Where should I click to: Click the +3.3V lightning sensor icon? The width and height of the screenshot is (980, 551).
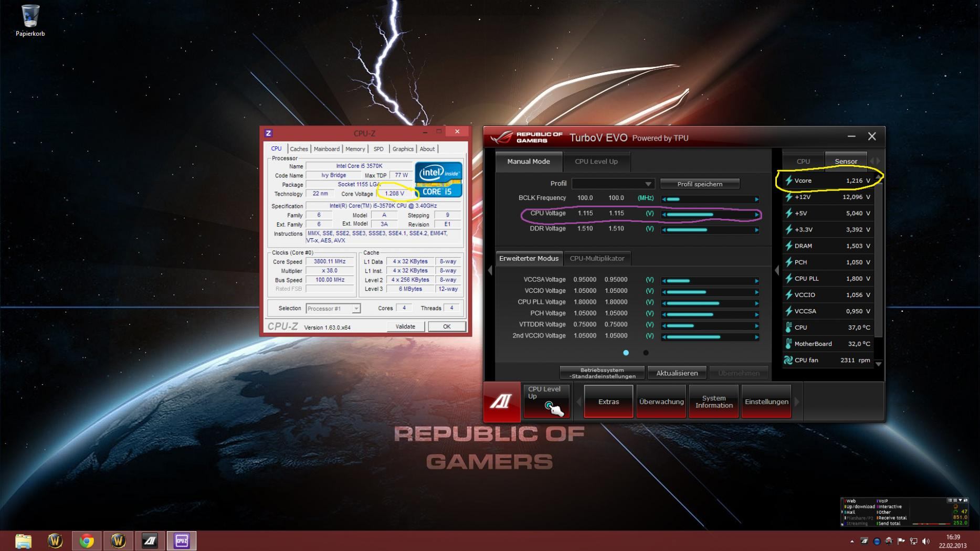point(788,229)
